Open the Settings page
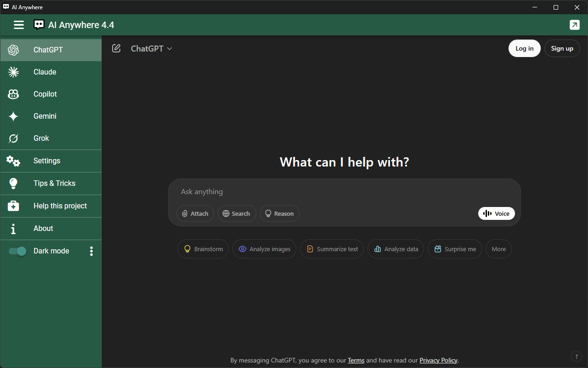588x368 pixels. click(47, 161)
